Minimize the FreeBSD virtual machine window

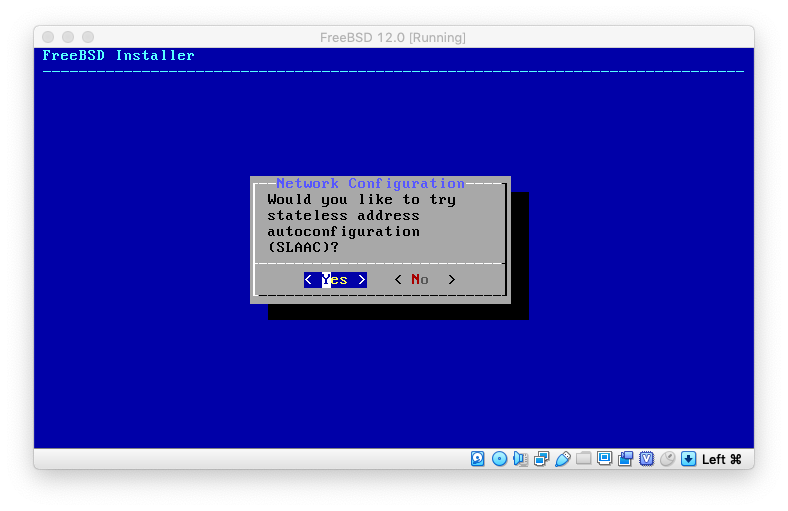[x=68, y=38]
